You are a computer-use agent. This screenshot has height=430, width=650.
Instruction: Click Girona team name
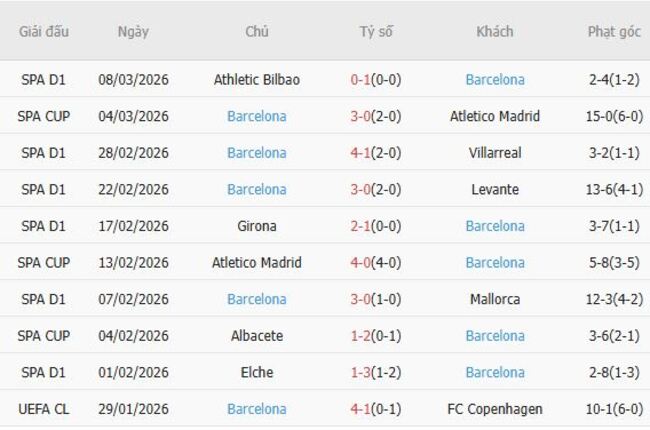click(x=257, y=226)
